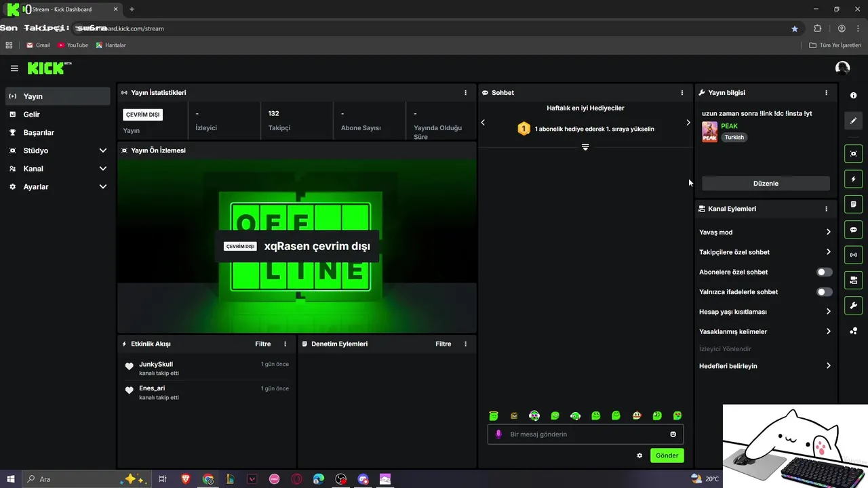Select the headset gamer emote with pink eyes
The image size is (868, 488).
click(534, 415)
